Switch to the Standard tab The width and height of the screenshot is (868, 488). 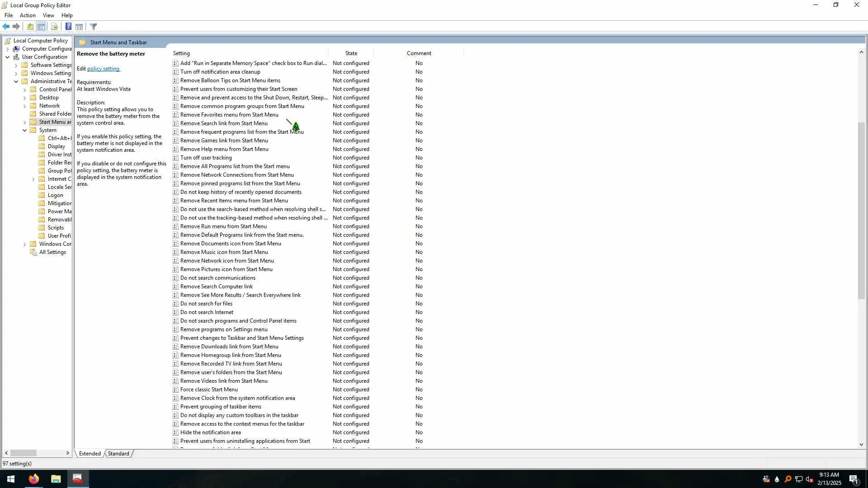118,454
